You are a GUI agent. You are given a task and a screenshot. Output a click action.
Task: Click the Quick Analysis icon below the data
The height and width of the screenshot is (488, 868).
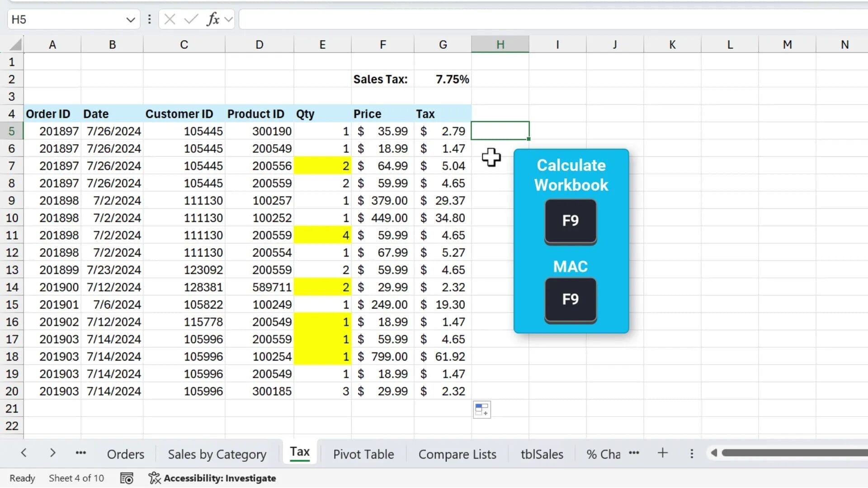click(481, 409)
